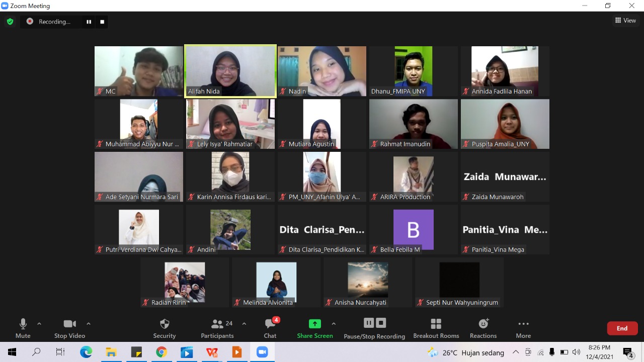Select Radian Ririn's participant tile
Screen dimensions: 644x362
click(x=185, y=282)
